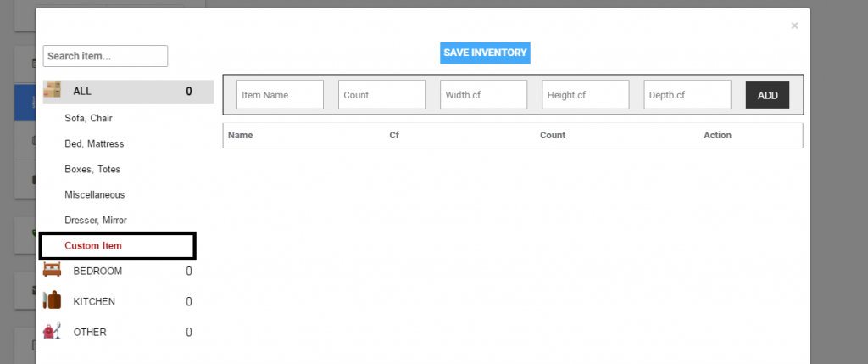Select the ALL category row

point(129,92)
